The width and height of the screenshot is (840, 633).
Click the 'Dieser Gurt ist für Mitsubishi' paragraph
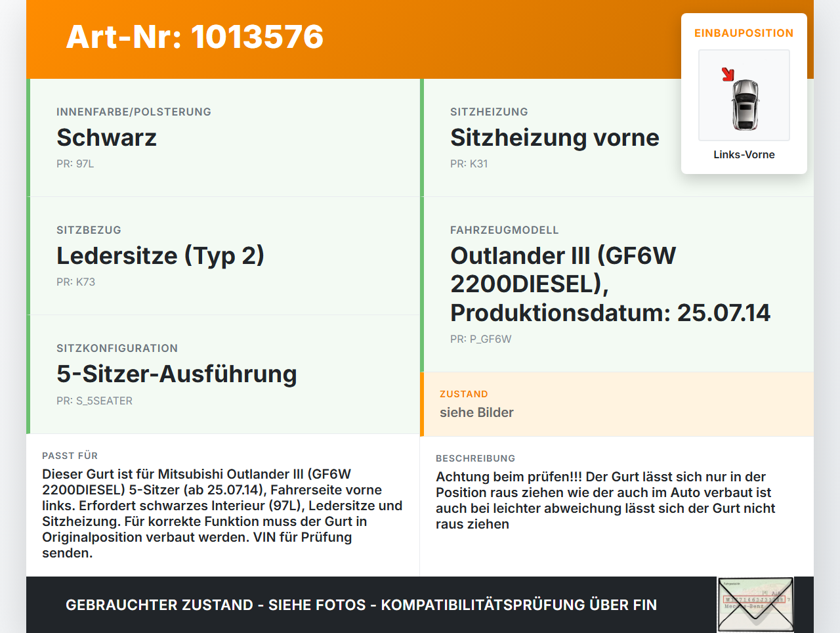(x=222, y=513)
